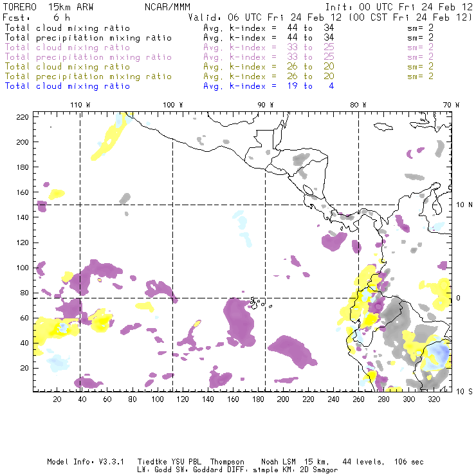Click the '90 W' longitude label

tap(266, 105)
